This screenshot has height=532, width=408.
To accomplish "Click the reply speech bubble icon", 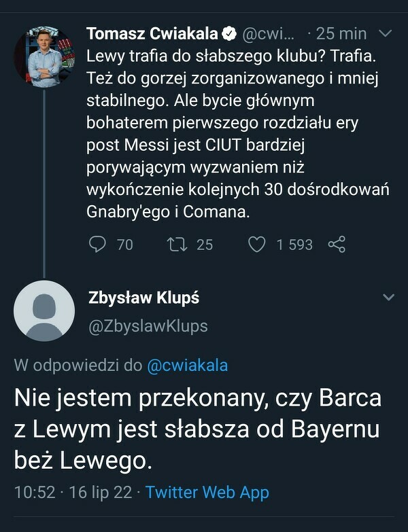I will [99, 244].
